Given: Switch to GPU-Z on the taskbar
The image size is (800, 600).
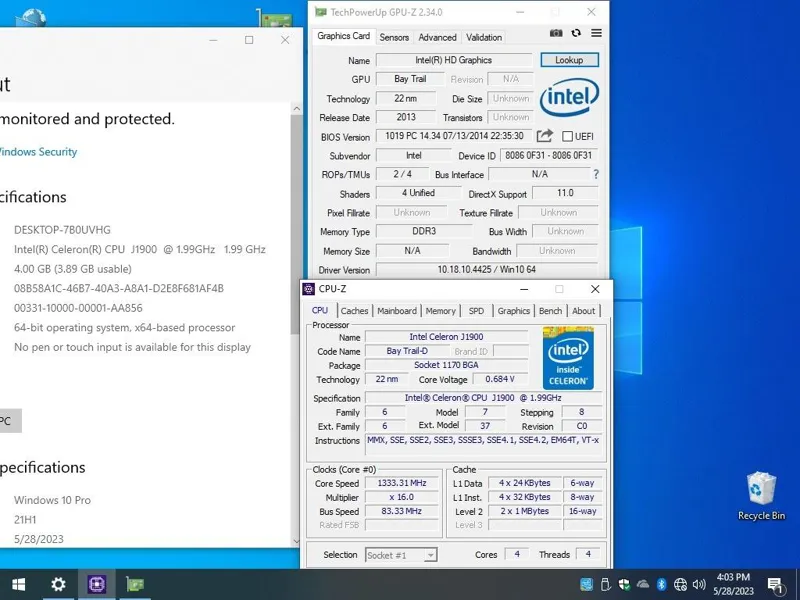Looking at the screenshot, I should pos(135,584).
